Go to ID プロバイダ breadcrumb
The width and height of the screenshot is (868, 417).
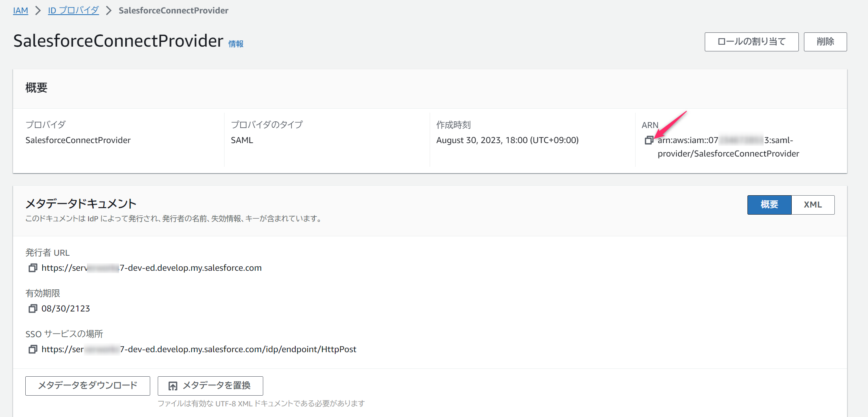pos(73,11)
